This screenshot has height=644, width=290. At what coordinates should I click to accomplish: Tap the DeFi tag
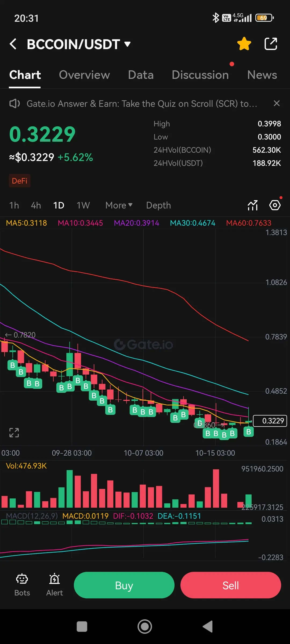pos(20,181)
